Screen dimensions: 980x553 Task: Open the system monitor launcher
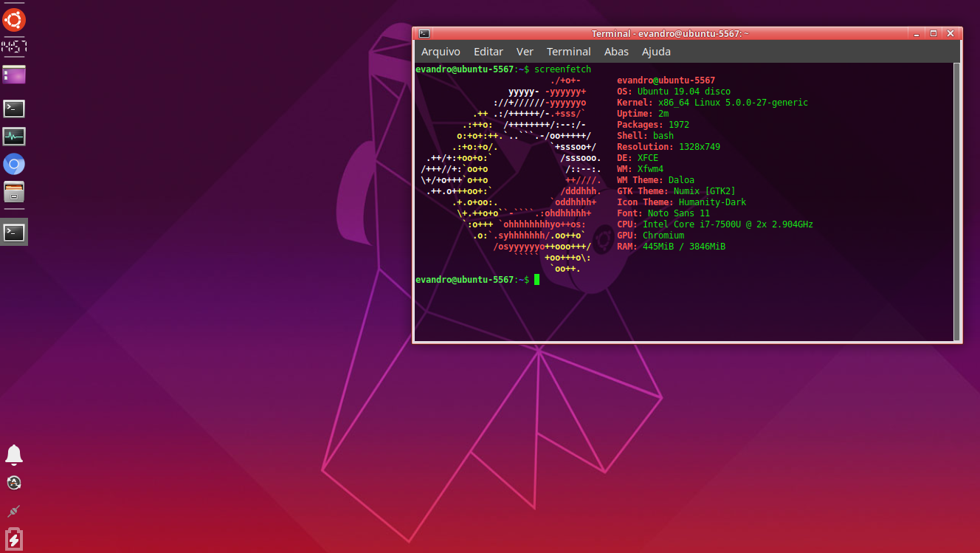14,137
